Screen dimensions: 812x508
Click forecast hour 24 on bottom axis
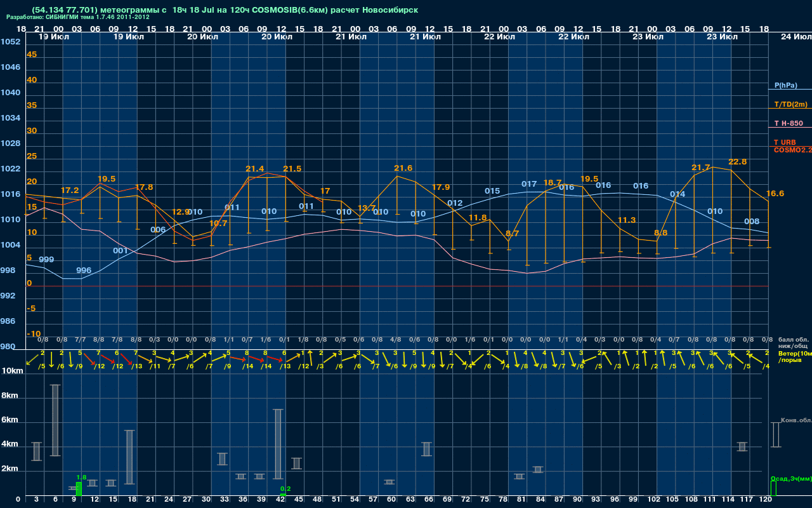click(169, 500)
